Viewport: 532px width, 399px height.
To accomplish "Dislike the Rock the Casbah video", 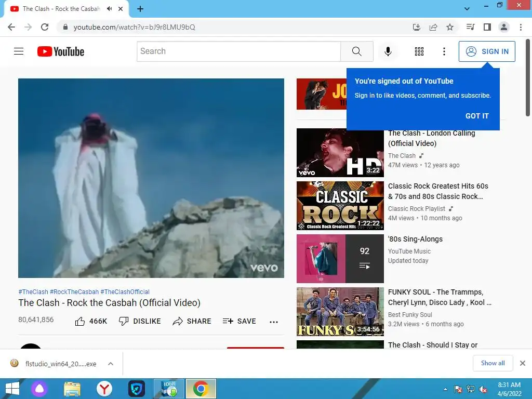I will 140,321.
